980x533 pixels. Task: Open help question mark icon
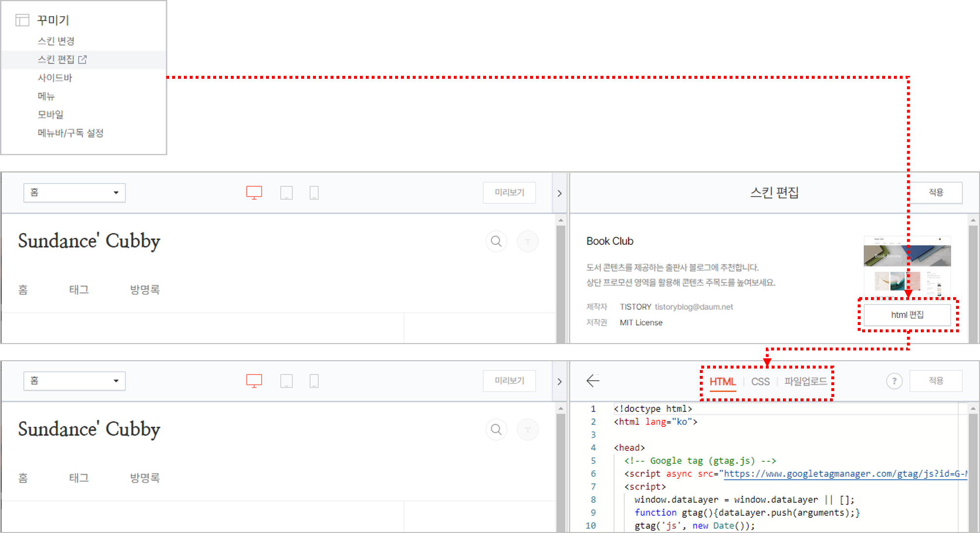(x=894, y=381)
